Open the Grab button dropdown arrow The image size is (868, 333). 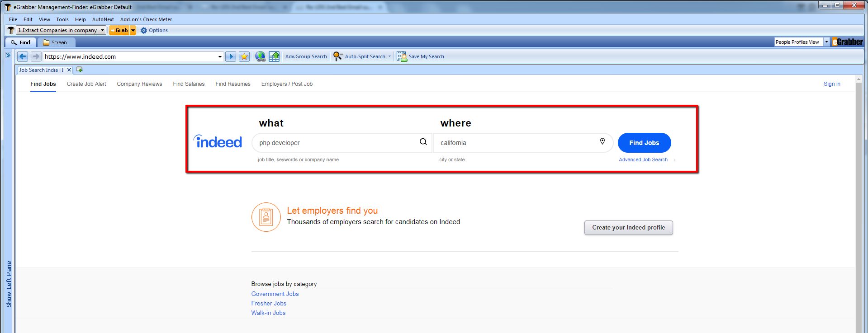(133, 30)
